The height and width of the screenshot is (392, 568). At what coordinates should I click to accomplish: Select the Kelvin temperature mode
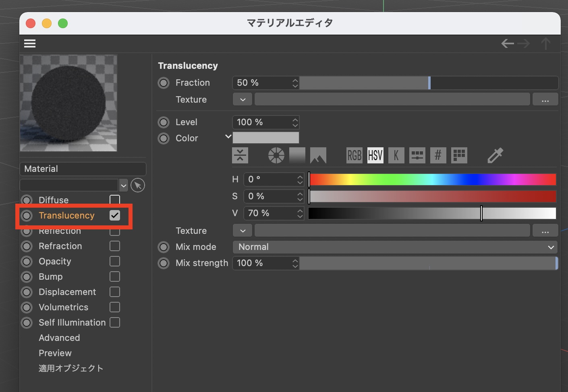(396, 155)
